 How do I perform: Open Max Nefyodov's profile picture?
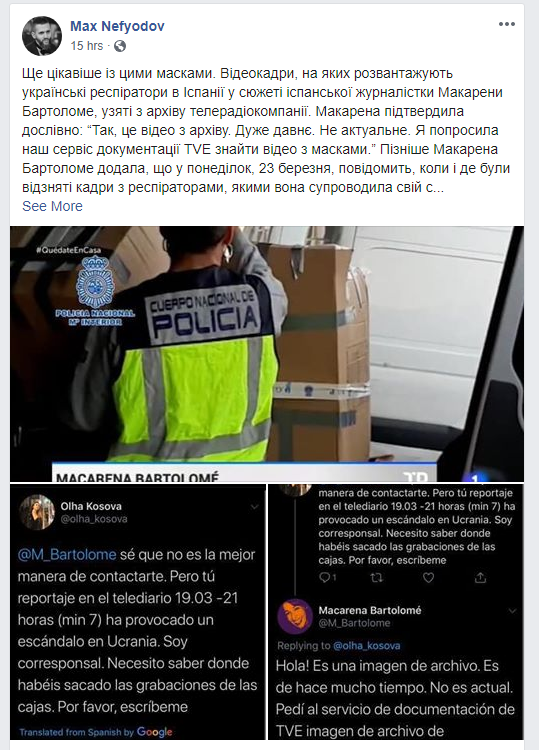coord(42,36)
